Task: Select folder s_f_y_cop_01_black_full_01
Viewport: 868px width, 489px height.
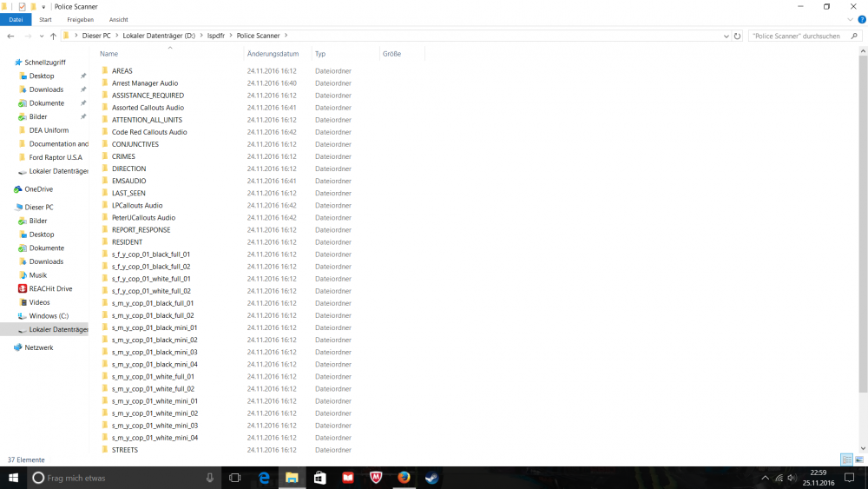Action: tap(150, 254)
